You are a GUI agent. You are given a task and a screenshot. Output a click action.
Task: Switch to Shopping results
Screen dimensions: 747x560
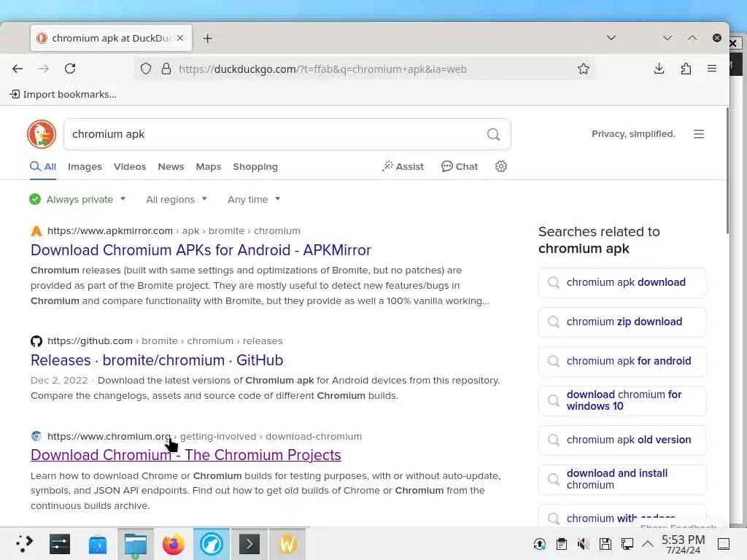[255, 167]
